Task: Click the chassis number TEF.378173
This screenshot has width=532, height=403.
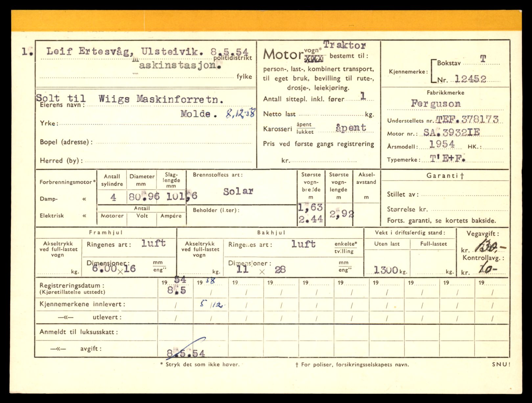Action: 467,120
